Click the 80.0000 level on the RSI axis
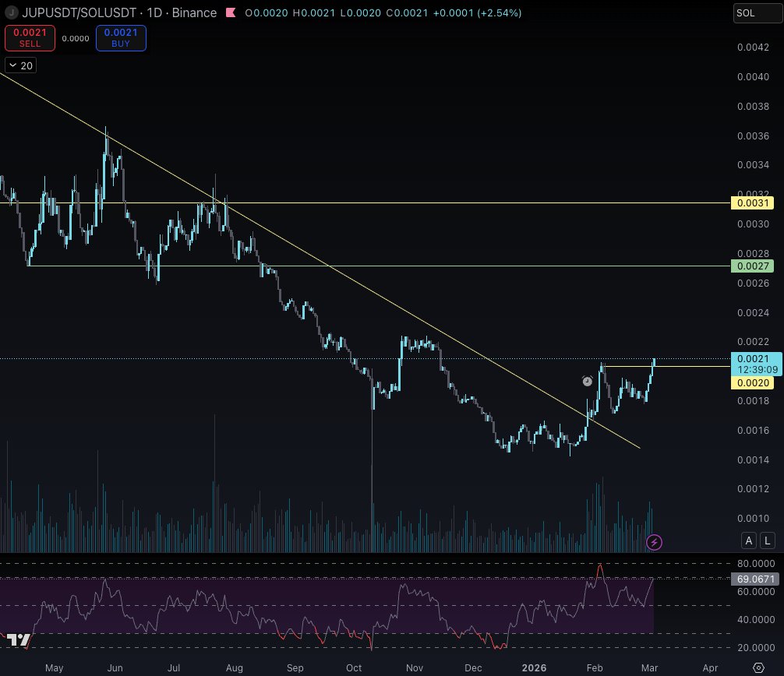 pos(756,564)
